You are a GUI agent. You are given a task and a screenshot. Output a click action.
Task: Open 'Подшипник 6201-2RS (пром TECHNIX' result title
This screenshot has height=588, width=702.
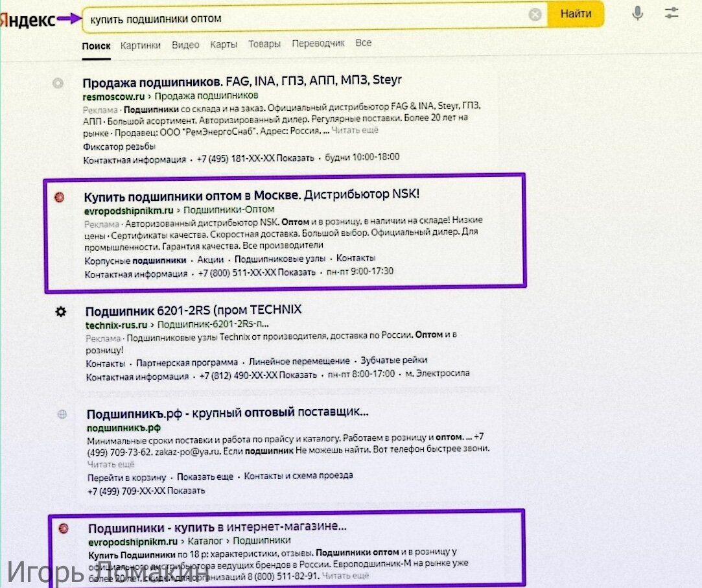[193, 311]
